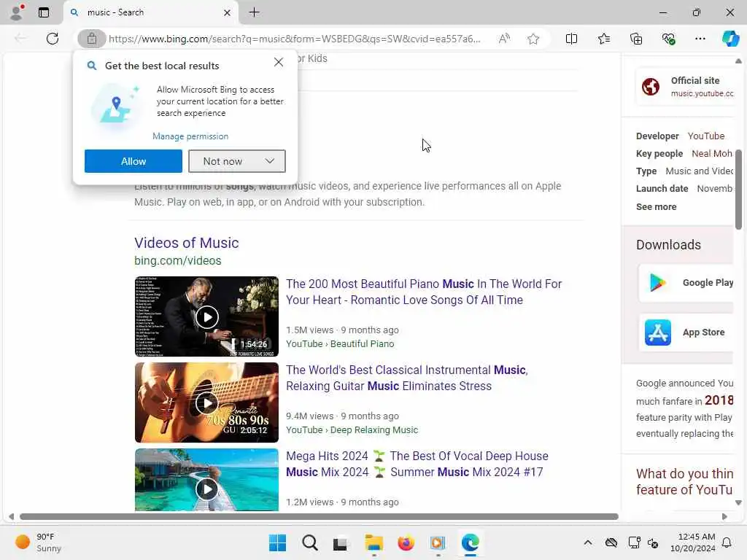Open the Favorites list icon
This screenshot has width=747, height=560.
[x=603, y=39]
